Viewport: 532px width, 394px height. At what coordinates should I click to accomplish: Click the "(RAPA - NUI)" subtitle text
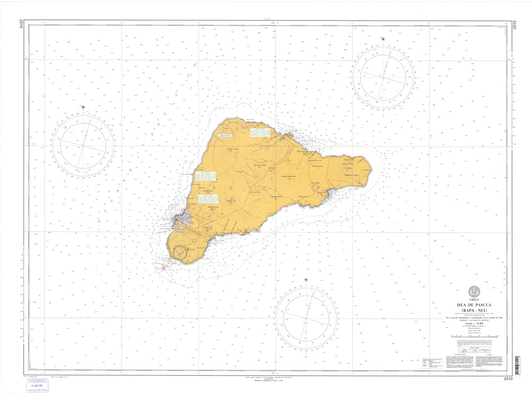[x=473, y=309]
